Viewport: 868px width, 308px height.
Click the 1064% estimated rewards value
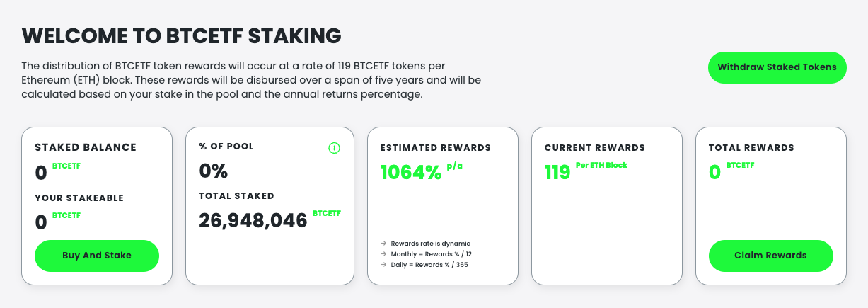tap(411, 172)
